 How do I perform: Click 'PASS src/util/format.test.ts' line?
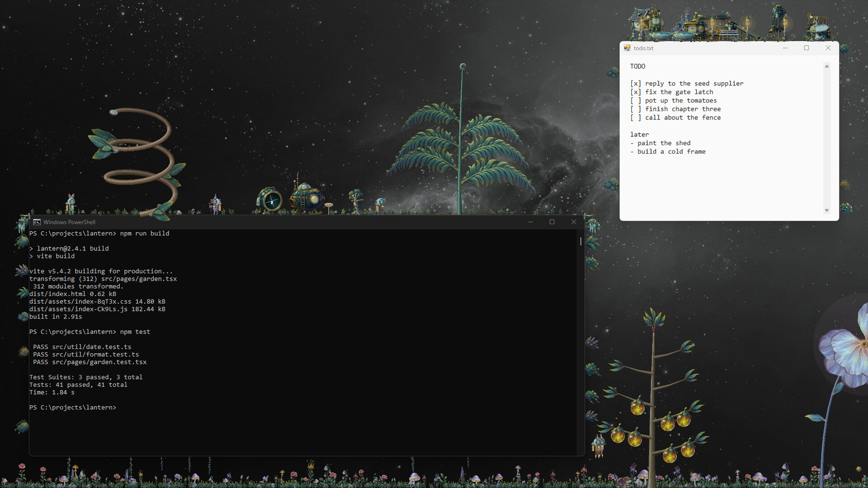(86, 355)
